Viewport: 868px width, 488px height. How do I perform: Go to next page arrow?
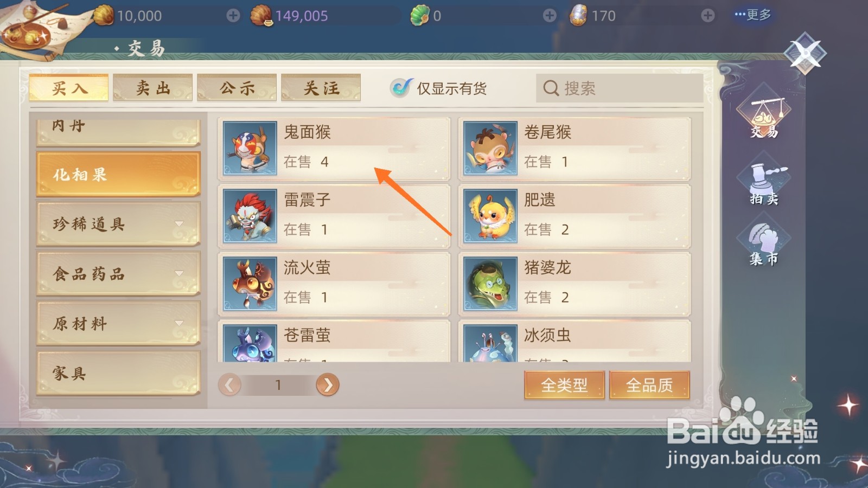[328, 385]
